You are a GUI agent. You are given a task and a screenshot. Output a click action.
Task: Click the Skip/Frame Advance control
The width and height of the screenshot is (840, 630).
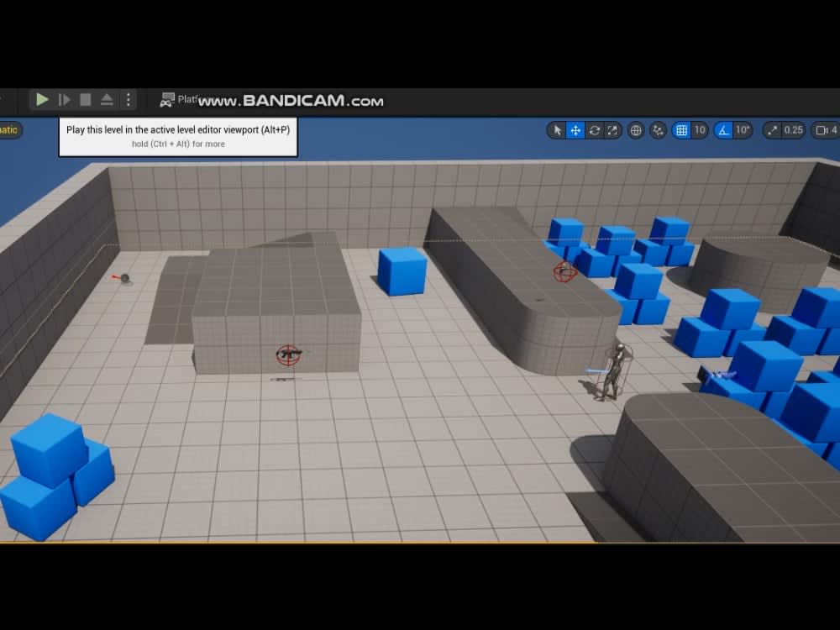(x=64, y=99)
